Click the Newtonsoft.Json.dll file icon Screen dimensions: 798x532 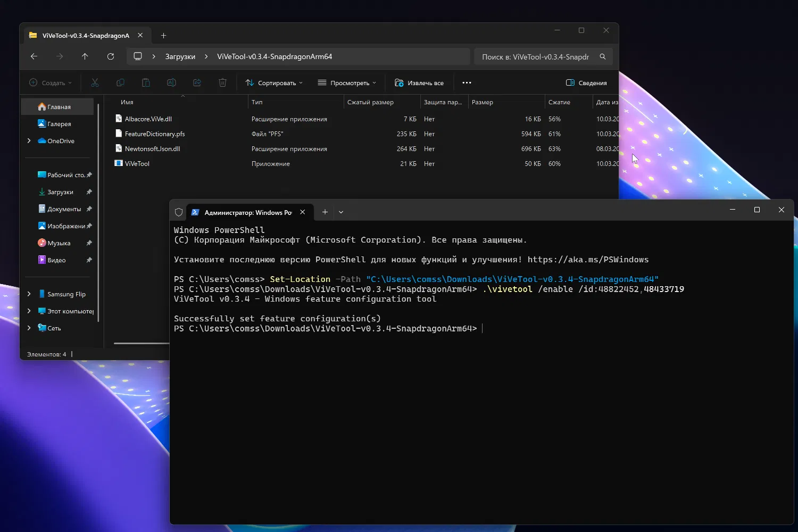click(119, 148)
